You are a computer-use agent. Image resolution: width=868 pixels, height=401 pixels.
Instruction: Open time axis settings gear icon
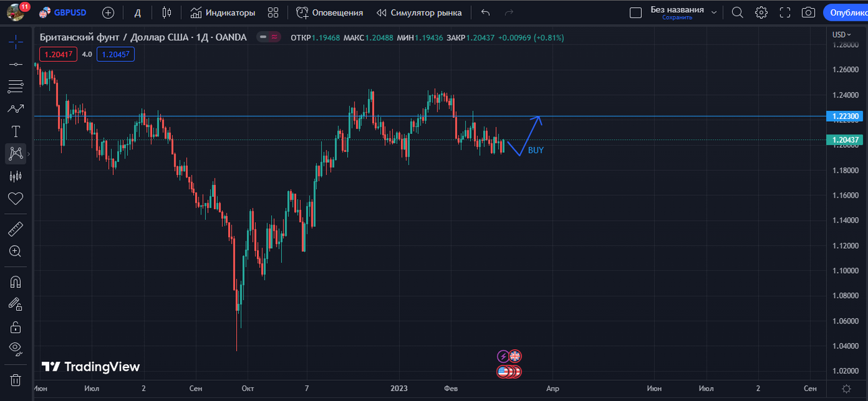point(846,388)
